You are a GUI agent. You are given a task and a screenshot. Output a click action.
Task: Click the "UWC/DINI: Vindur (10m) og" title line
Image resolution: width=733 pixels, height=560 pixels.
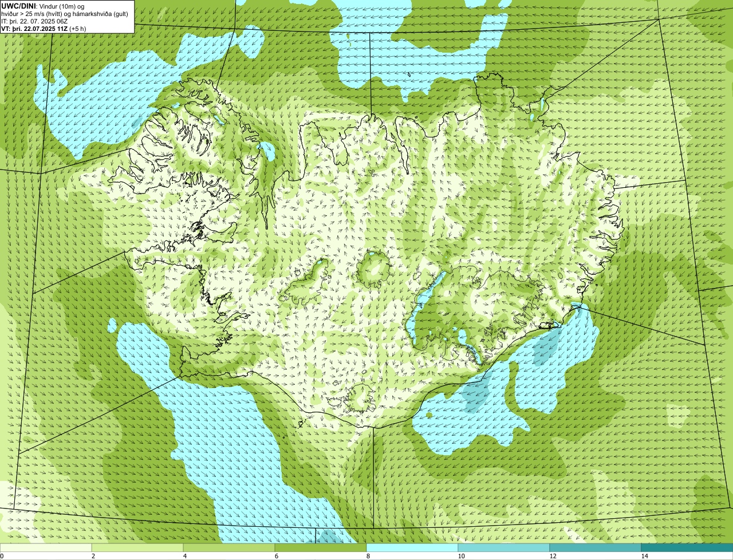pyautogui.click(x=43, y=6)
